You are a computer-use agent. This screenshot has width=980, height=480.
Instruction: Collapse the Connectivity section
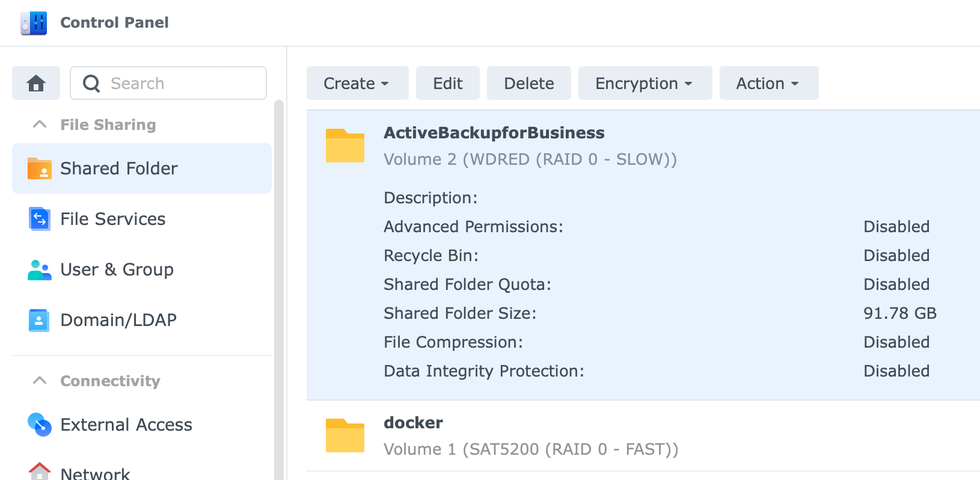click(x=40, y=381)
